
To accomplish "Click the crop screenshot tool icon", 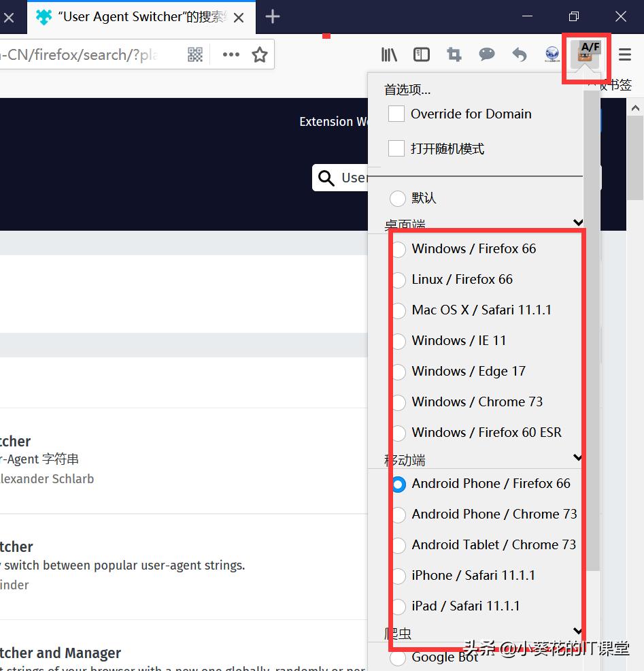I will point(454,54).
